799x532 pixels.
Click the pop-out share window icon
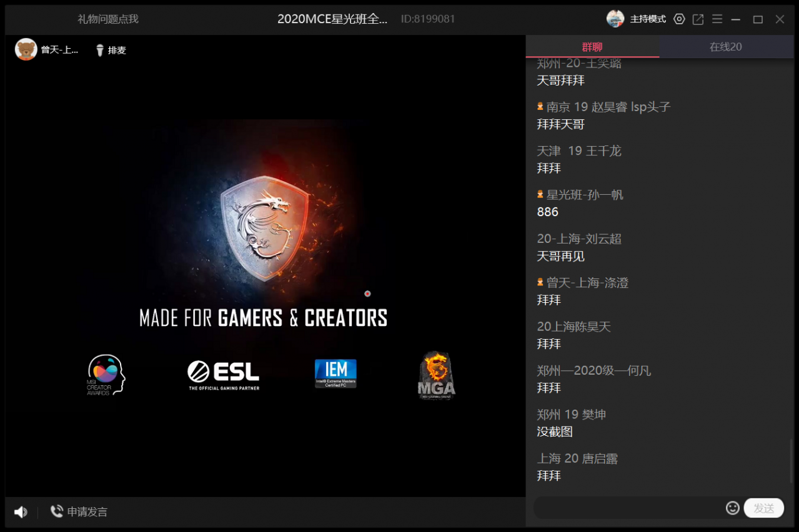(x=698, y=19)
